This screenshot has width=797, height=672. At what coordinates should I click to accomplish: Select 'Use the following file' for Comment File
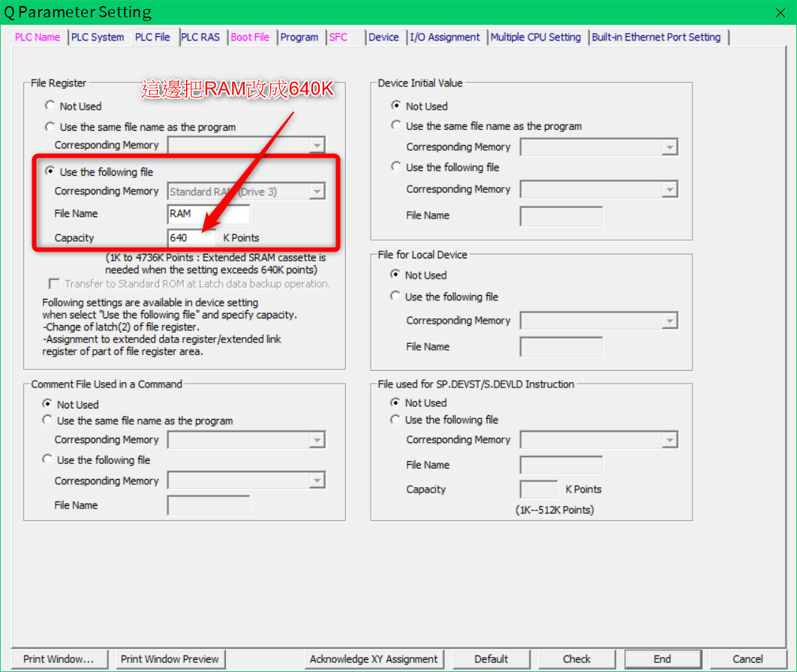[x=48, y=460]
